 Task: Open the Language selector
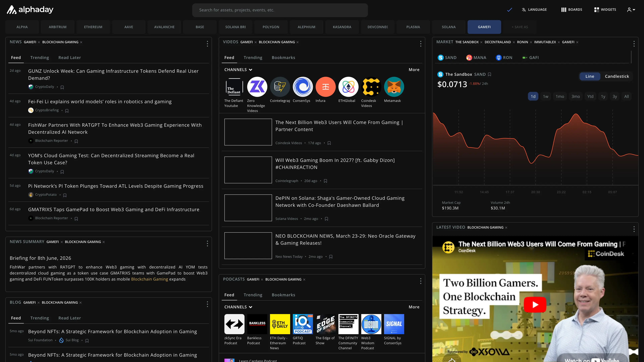click(x=534, y=10)
